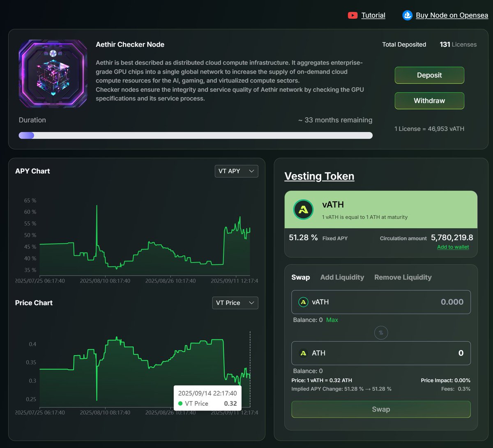Click the Fees 0.3% text
The height and width of the screenshot is (448, 493).
pos(456,389)
